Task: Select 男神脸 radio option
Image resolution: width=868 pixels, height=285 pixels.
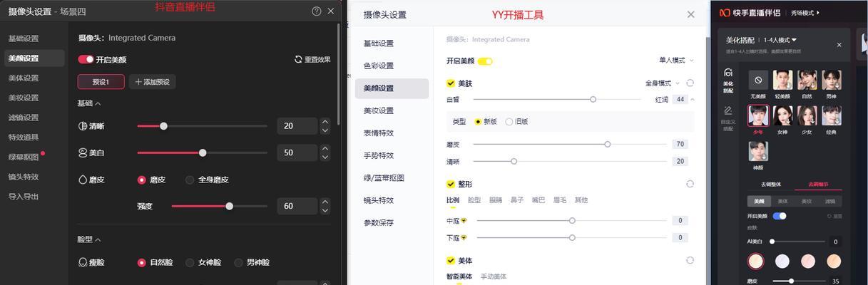Action: coord(238,262)
